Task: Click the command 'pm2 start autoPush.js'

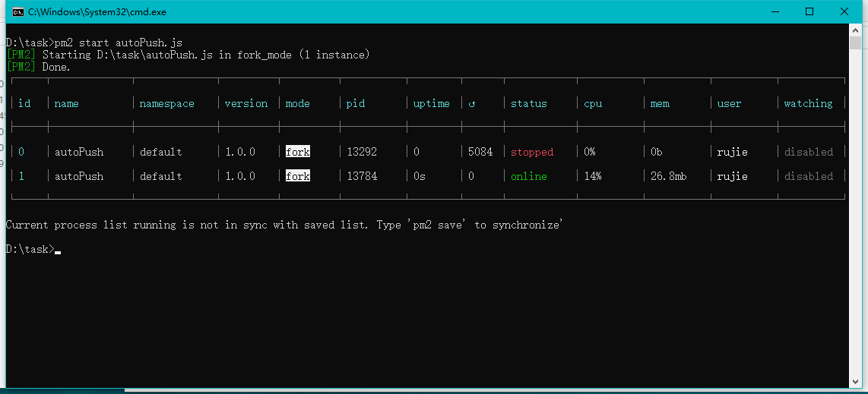Action: 119,43
